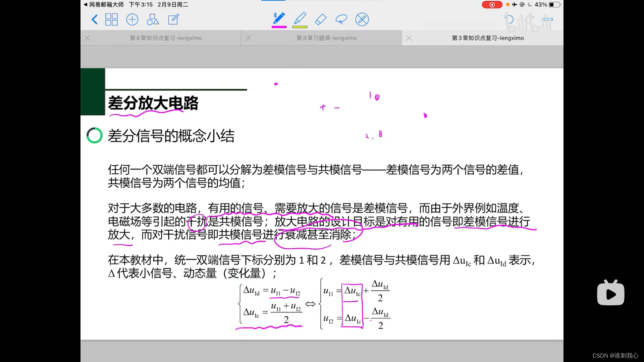This screenshot has width=644, height=362.
Task: Choose the eraser tool
Action: pos(321,19)
